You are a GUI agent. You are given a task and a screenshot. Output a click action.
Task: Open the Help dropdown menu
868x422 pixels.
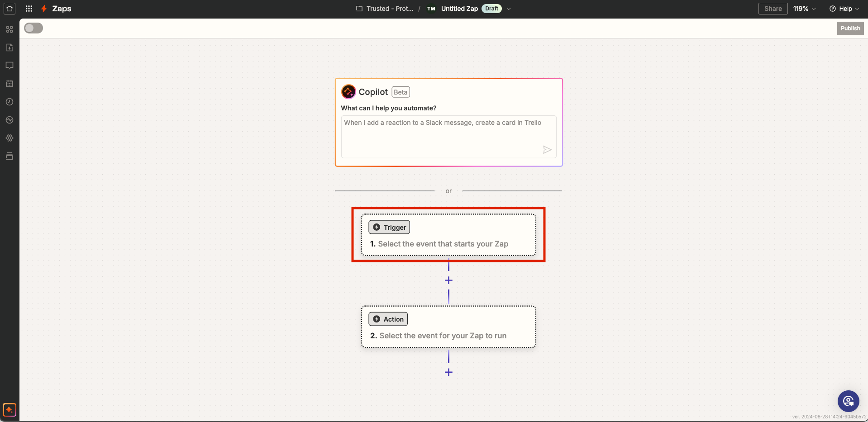844,9
